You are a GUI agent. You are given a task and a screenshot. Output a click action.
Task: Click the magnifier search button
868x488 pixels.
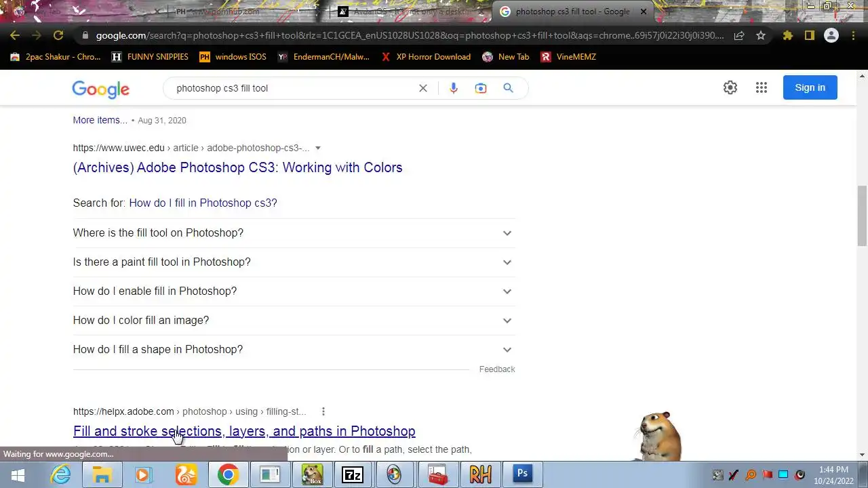[508, 88]
